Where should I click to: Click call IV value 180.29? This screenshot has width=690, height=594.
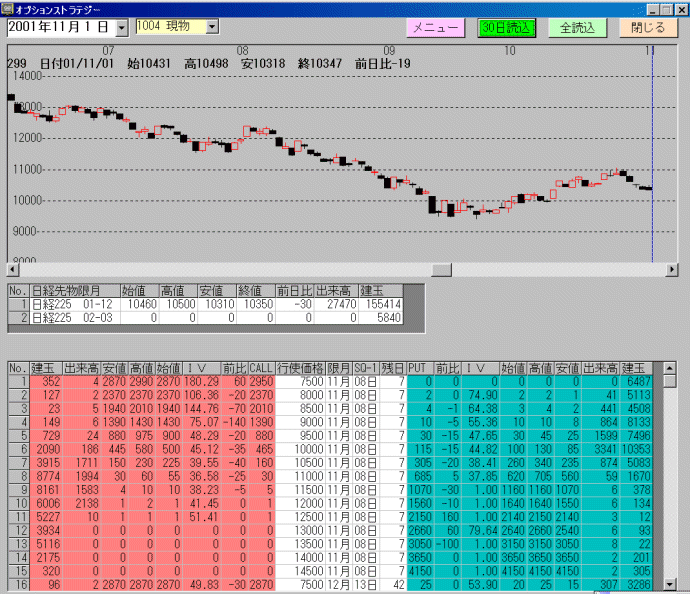point(201,381)
